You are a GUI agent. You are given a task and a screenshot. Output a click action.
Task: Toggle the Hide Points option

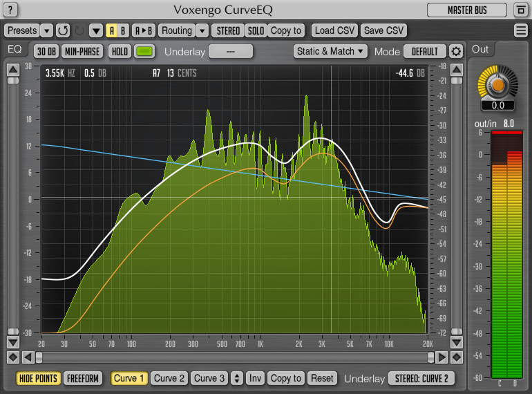[x=38, y=378]
